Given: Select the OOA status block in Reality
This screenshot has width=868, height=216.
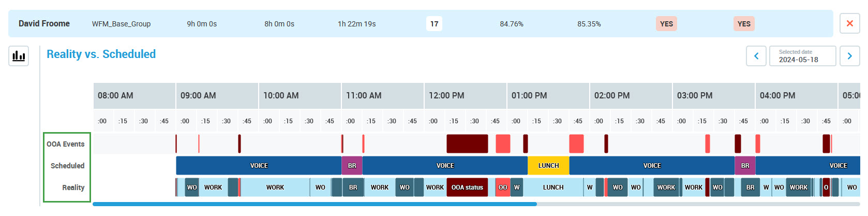Looking at the screenshot, I should click(x=467, y=188).
